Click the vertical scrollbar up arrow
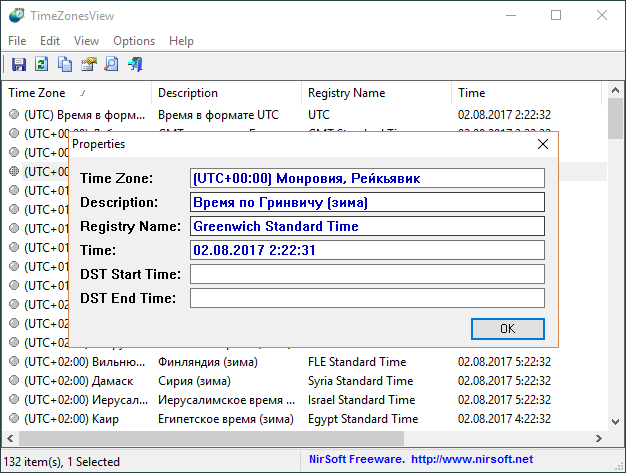 (615, 91)
